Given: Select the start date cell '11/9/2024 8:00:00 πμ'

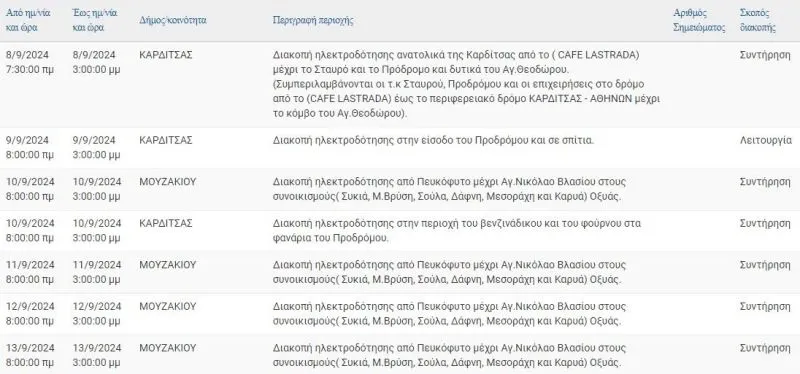Looking at the screenshot, I should click(30, 272).
